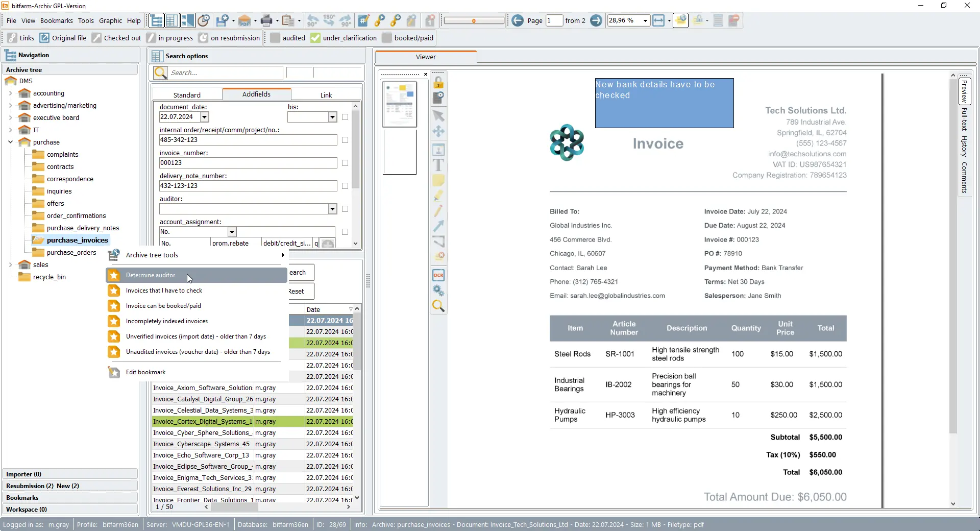The image size is (980, 531).
Task: Toggle the audited status checkbox
Action: (275, 38)
